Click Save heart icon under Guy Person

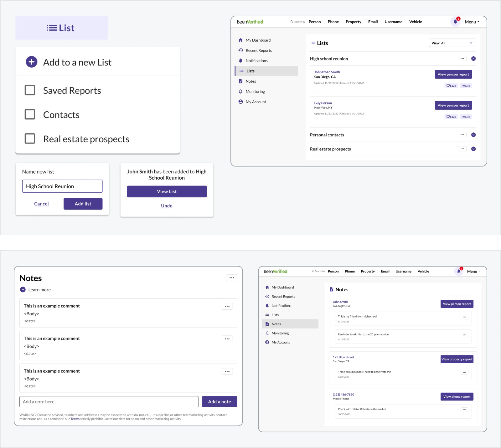(451, 117)
